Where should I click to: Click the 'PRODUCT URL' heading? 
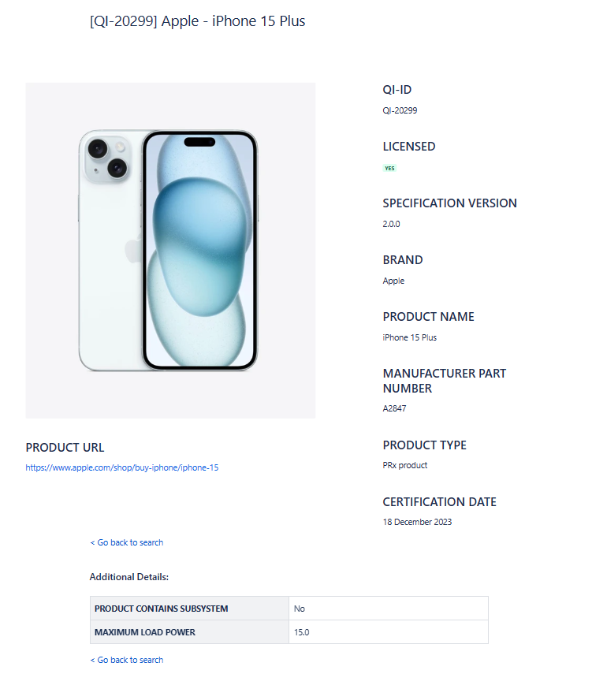(x=65, y=448)
